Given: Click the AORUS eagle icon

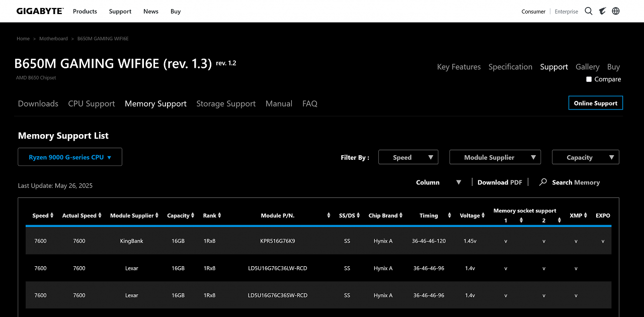Looking at the screenshot, I should coord(602,11).
